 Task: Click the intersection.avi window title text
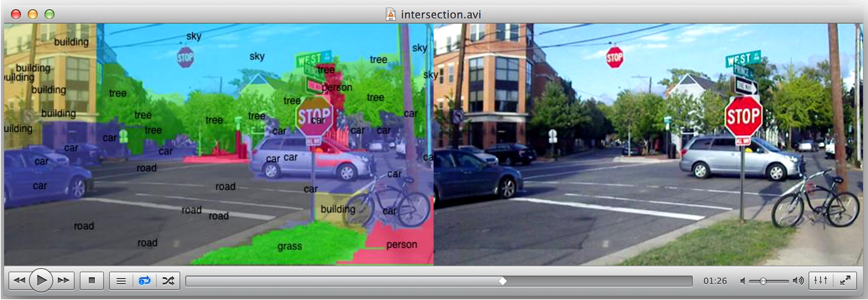[441, 14]
